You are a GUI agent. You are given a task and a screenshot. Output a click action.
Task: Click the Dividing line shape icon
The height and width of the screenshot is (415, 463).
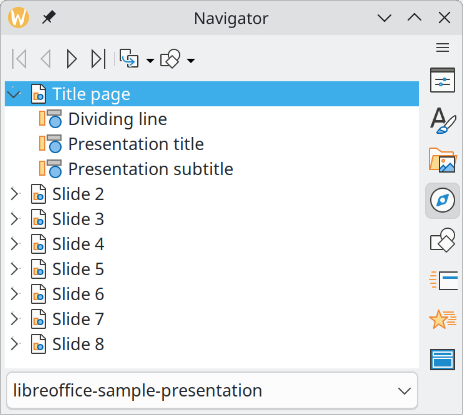point(50,119)
